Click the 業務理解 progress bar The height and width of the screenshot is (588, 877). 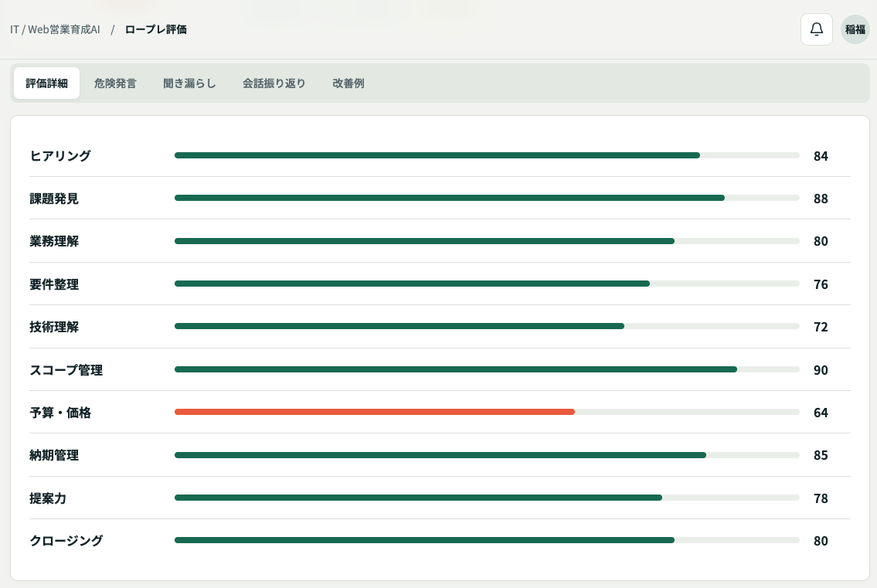pos(487,241)
